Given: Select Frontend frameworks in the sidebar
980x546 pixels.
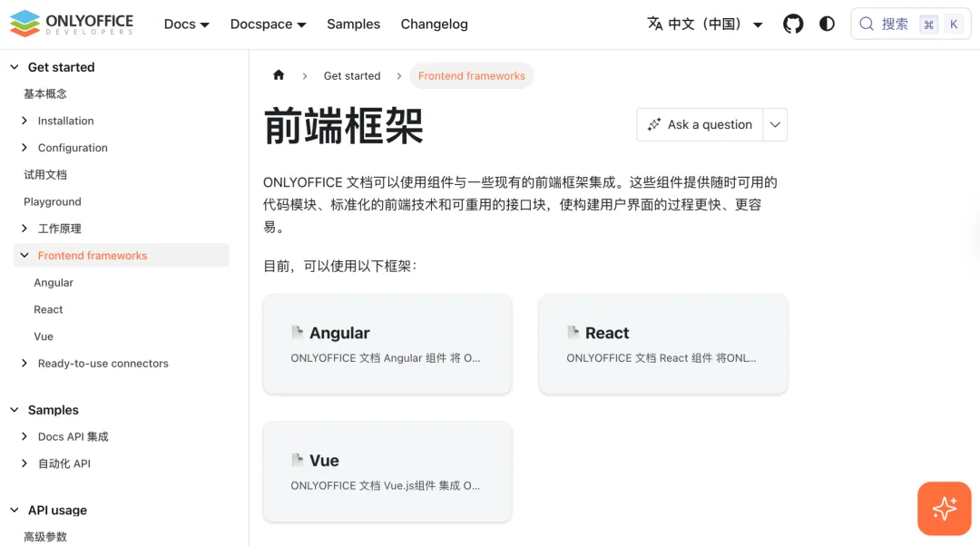Looking at the screenshot, I should click(93, 255).
